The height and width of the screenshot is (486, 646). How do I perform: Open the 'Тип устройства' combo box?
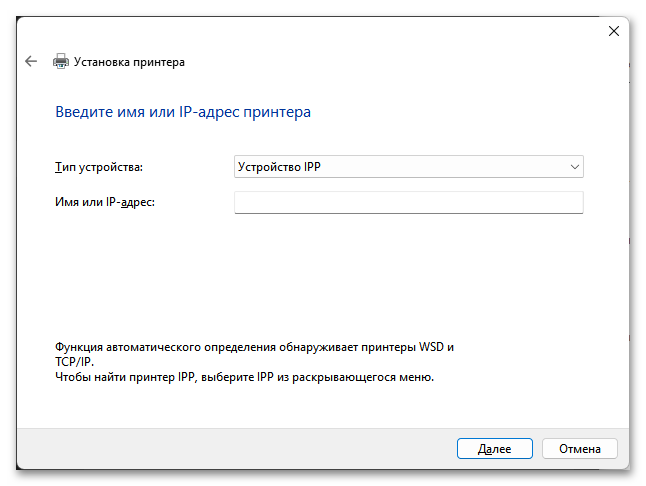coord(408,167)
